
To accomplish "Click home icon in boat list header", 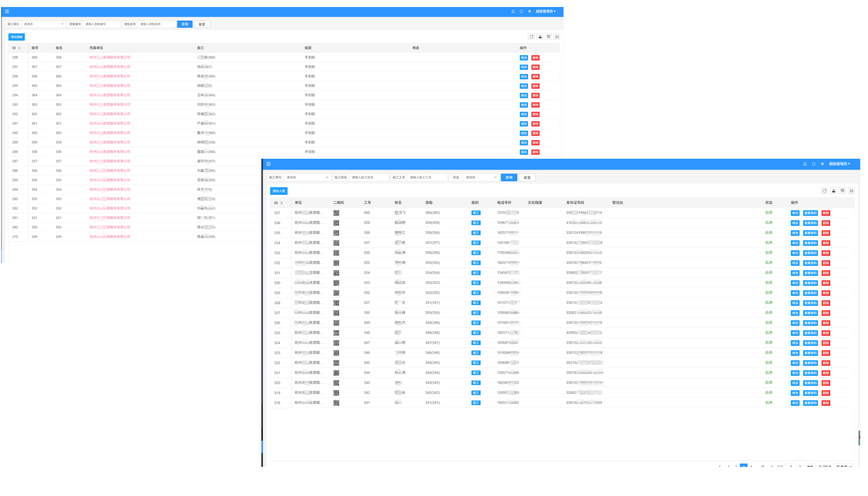I will [521, 11].
